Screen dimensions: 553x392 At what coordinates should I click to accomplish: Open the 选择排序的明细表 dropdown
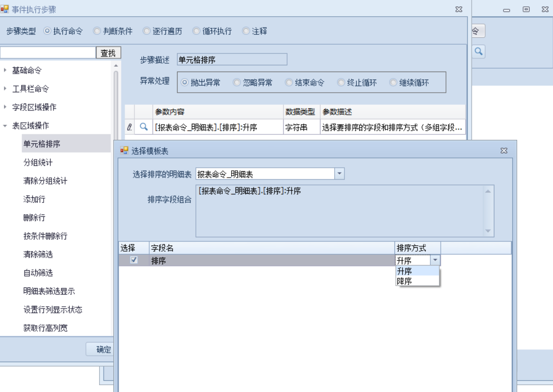339,174
